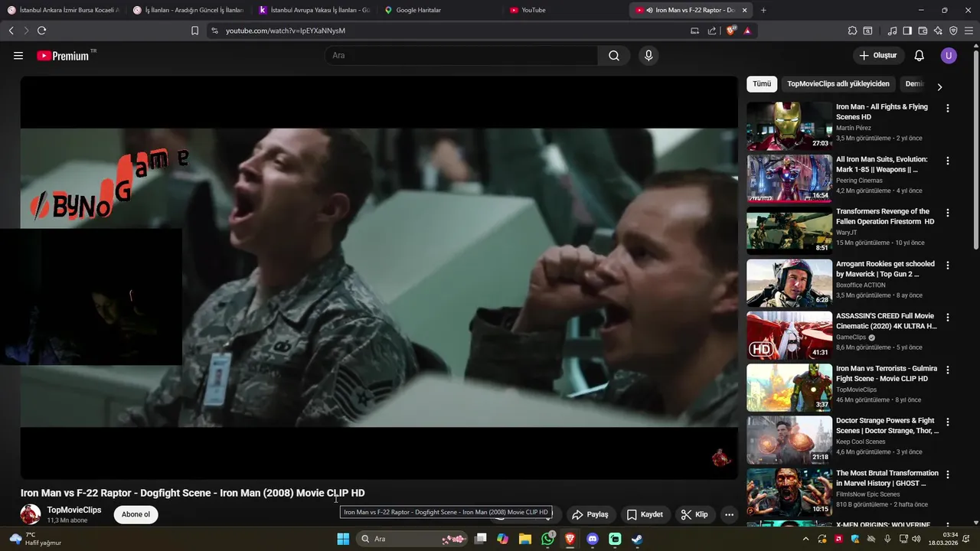Image resolution: width=980 pixels, height=551 pixels.
Task: Open the TopMovieClips channel avatar
Action: click(31, 514)
